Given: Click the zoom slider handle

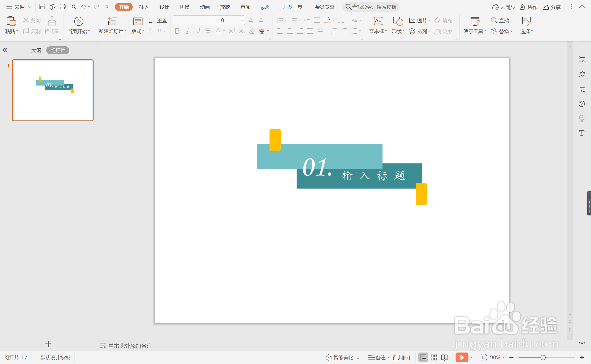Looking at the screenshot, I should [543, 357].
